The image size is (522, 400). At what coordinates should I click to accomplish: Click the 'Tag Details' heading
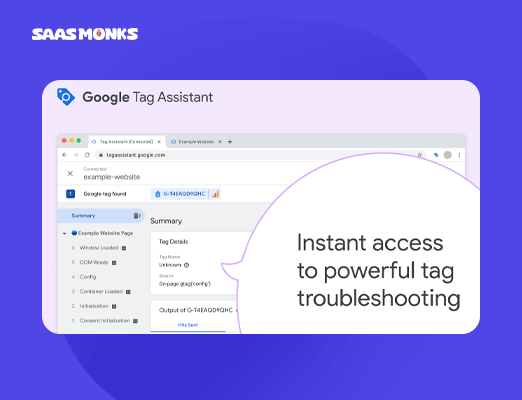(173, 242)
